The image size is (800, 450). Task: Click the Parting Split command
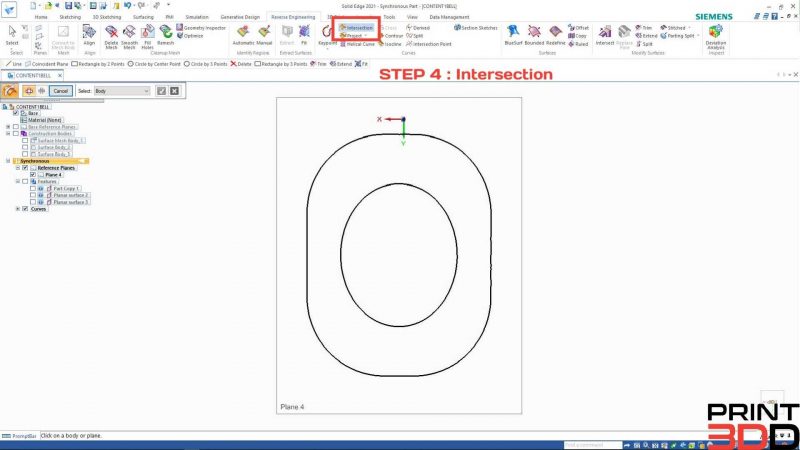(x=677, y=36)
